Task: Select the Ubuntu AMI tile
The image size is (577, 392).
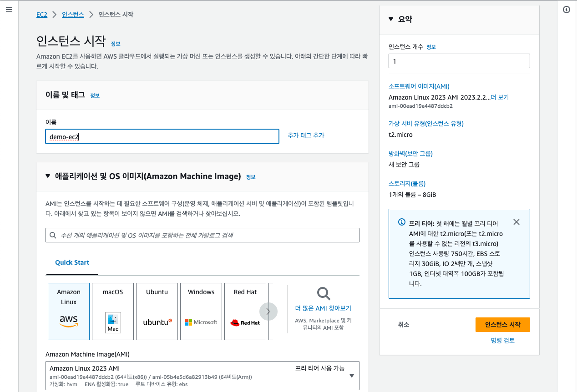Action: pyautogui.click(x=157, y=311)
